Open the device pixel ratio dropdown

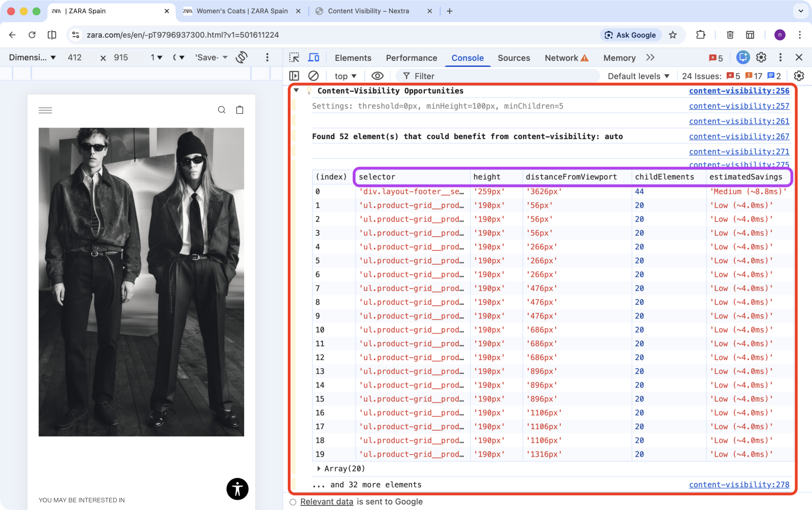coord(179,57)
